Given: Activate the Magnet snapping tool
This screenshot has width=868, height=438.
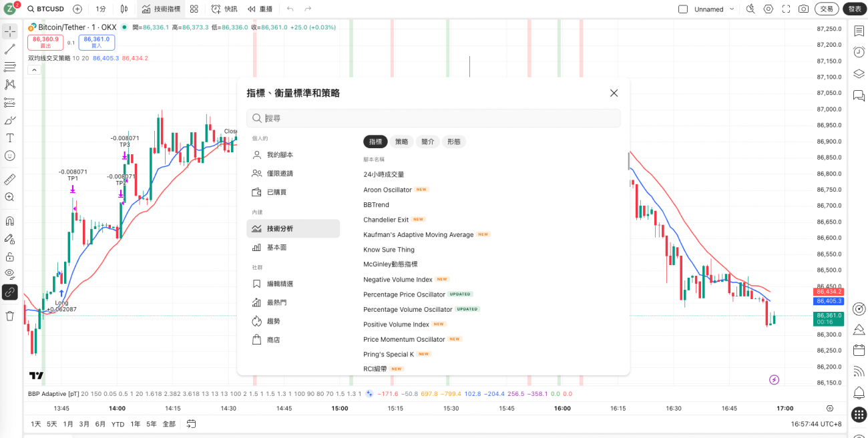Looking at the screenshot, I should (x=9, y=220).
